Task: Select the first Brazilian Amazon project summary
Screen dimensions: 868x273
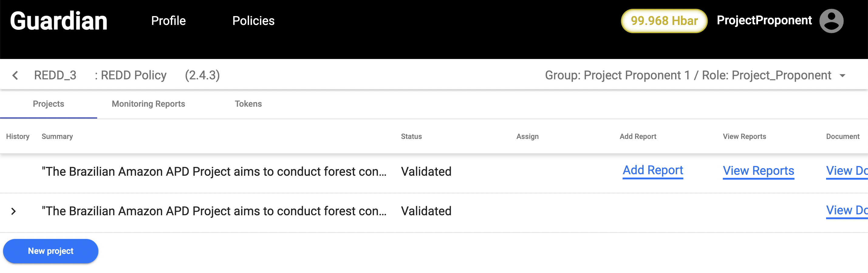Action: point(214,172)
